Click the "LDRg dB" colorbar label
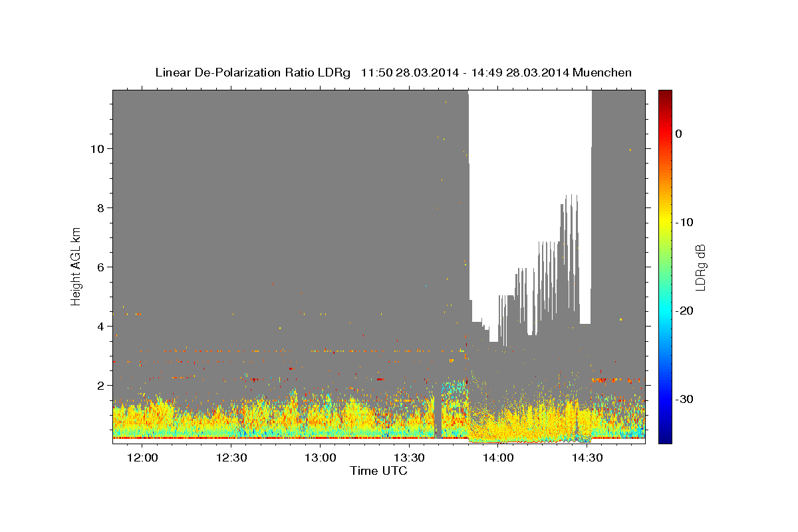The image size is (798, 532). point(700,267)
